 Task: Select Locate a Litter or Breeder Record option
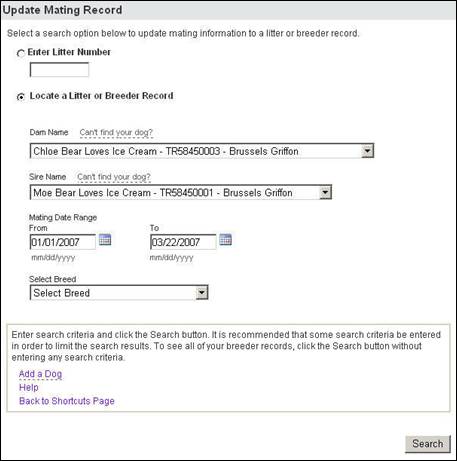click(21, 97)
